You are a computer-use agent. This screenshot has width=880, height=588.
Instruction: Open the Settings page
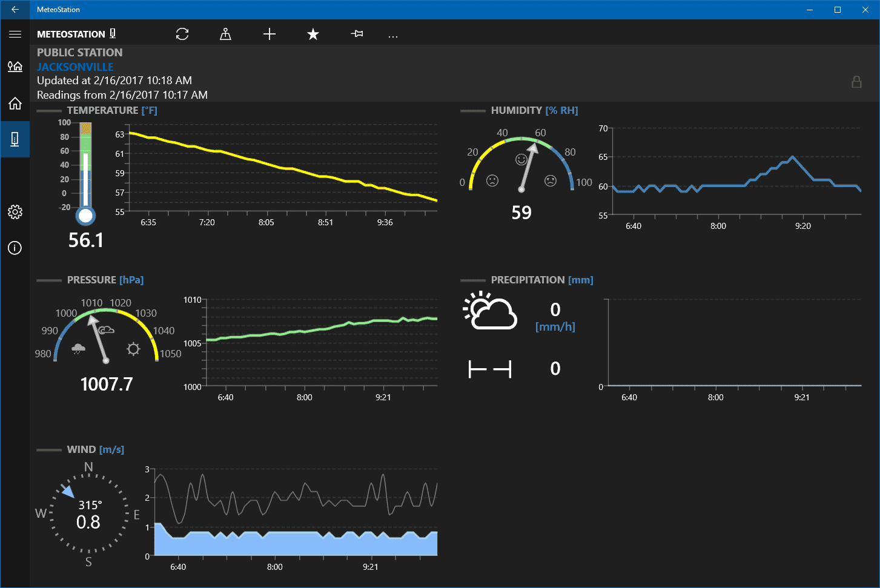pyautogui.click(x=15, y=211)
